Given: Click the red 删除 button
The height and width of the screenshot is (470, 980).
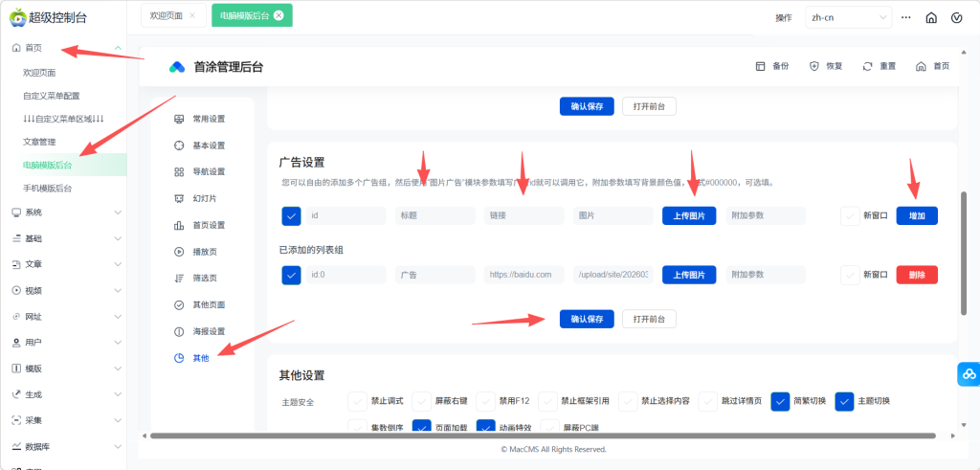Looking at the screenshot, I should click(917, 275).
